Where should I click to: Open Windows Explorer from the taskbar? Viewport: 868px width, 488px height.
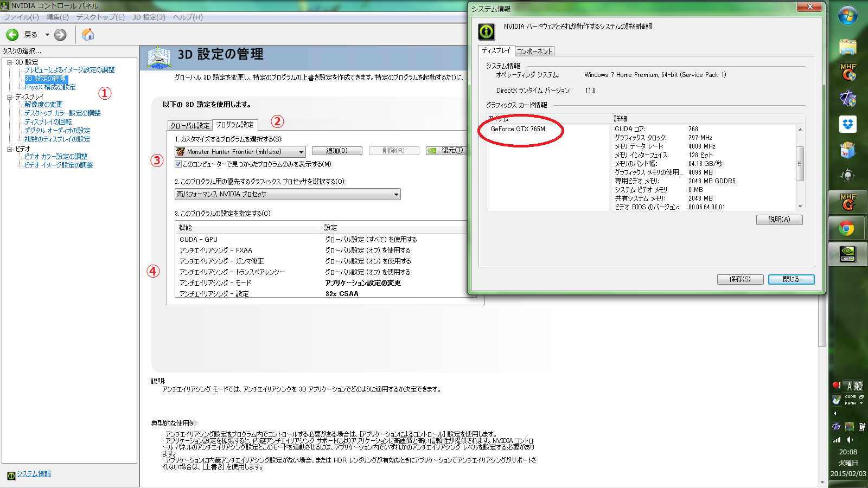[x=848, y=47]
